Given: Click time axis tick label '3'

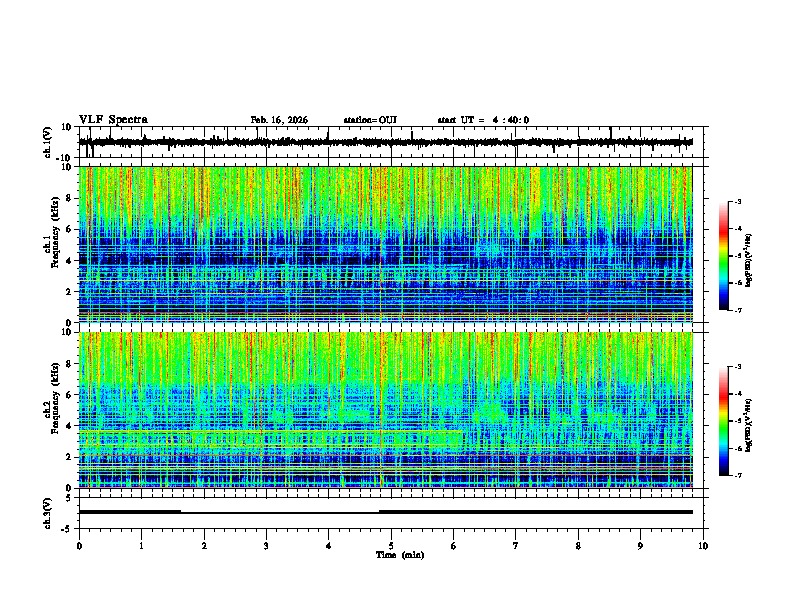Looking at the screenshot, I should click(266, 546).
